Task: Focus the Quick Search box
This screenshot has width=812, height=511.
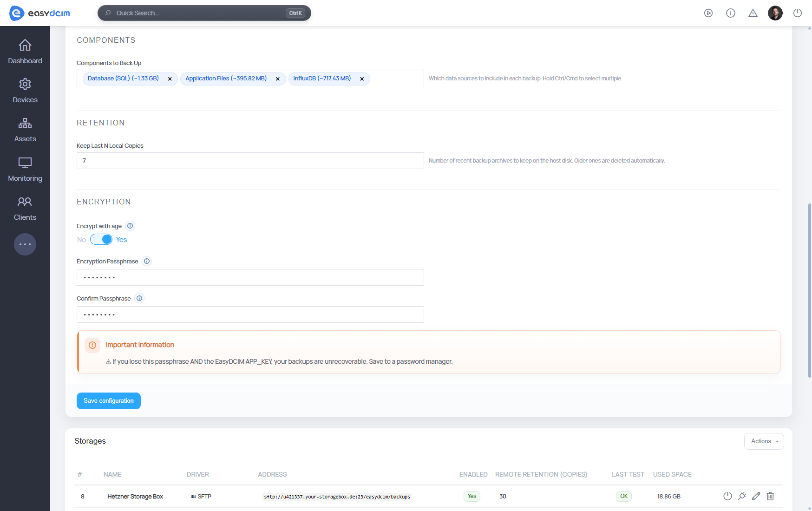Action: point(204,13)
